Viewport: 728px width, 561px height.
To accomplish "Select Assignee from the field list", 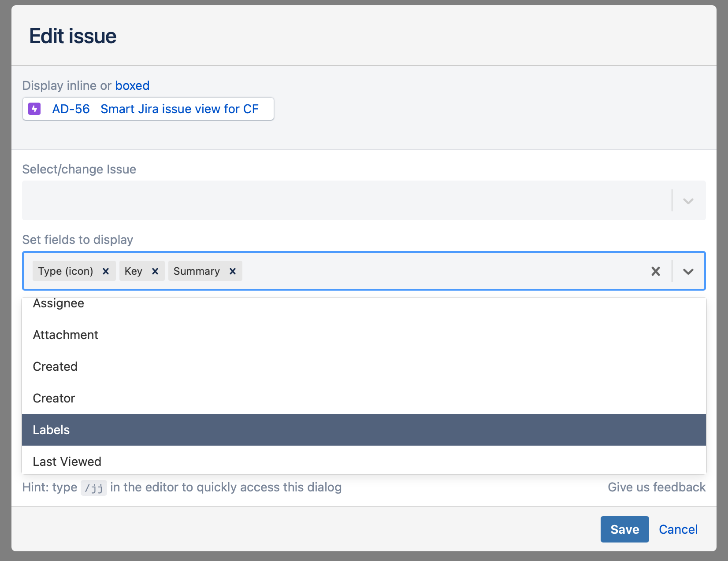I will pyautogui.click(x=59, y=303).
